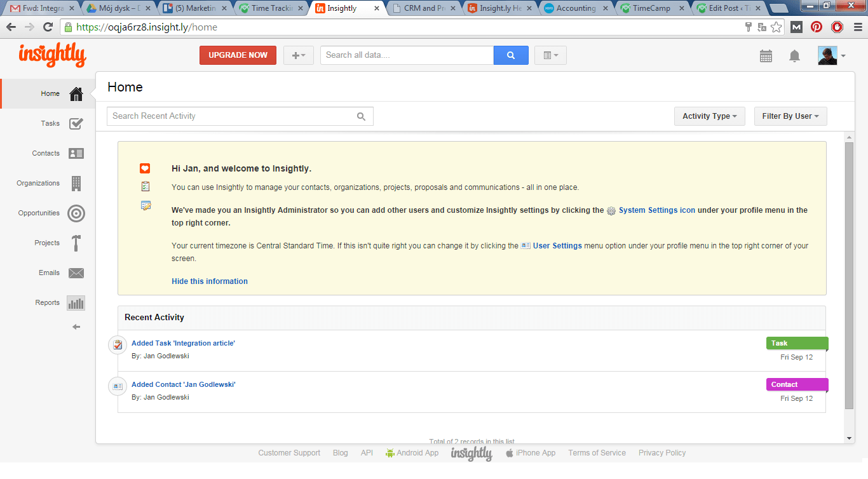
Task: Click the Android App footer link
Action: tap(412, 453)
